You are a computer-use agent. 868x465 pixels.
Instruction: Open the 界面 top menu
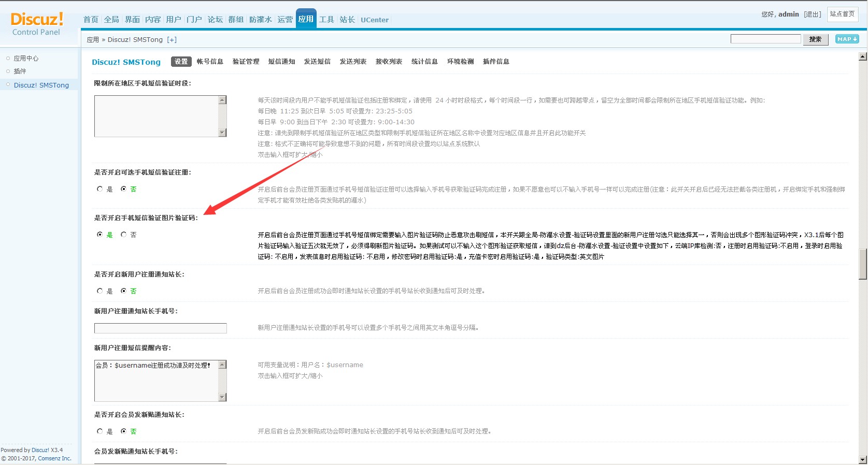[132, 20]
